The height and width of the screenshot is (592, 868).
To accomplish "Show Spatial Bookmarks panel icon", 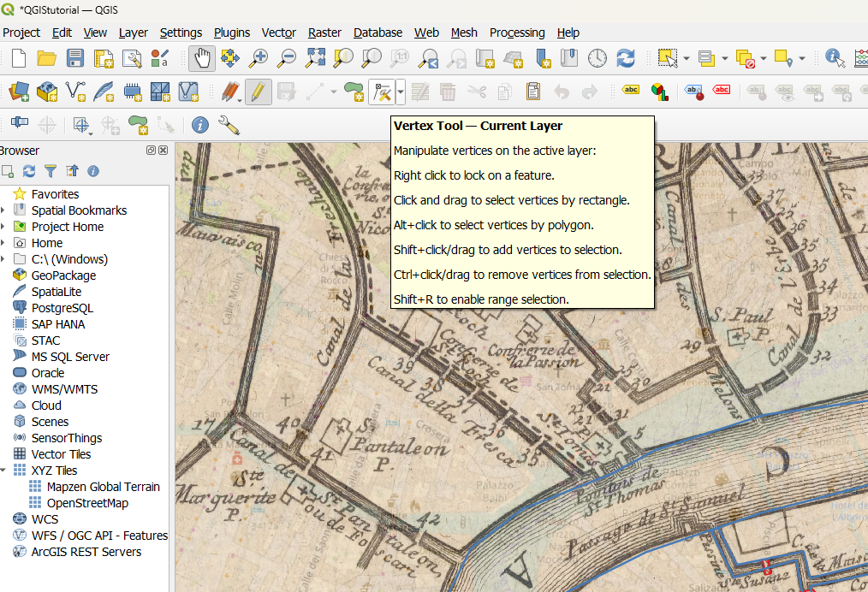I will click(569, 58).
